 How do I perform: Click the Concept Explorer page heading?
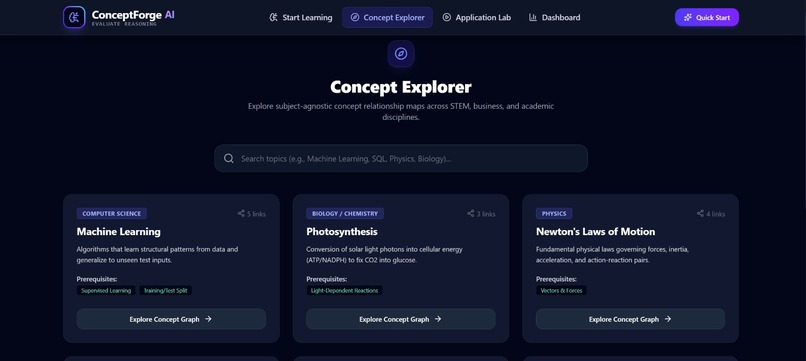pos(401,87)
